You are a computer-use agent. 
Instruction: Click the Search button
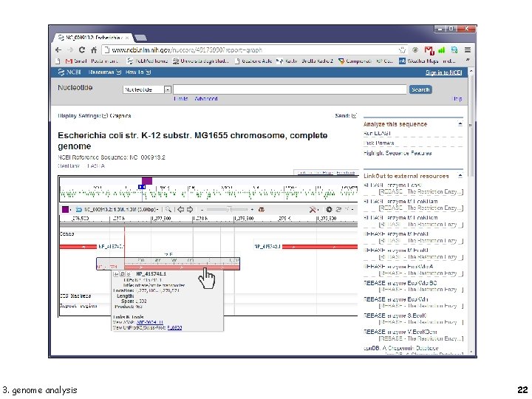click(420, 89)
